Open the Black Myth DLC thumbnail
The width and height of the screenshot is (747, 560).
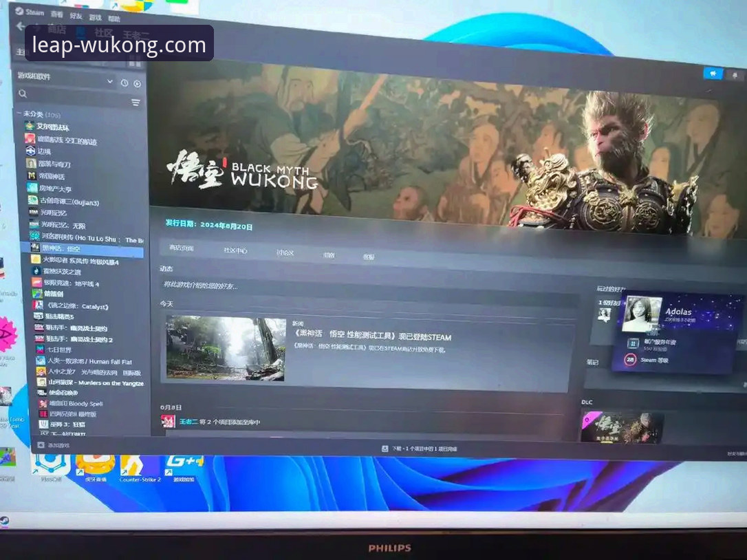(x=621, y=427)
